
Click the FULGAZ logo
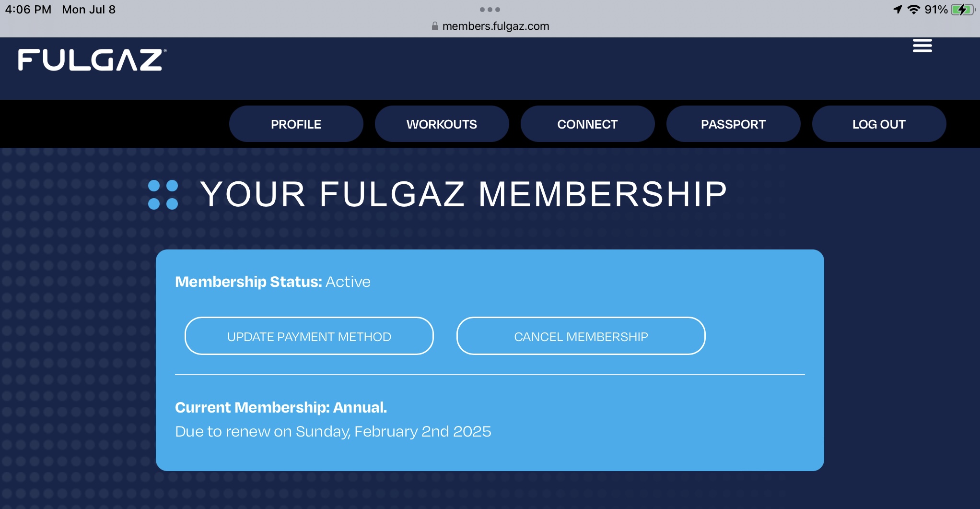pos(92,60)
